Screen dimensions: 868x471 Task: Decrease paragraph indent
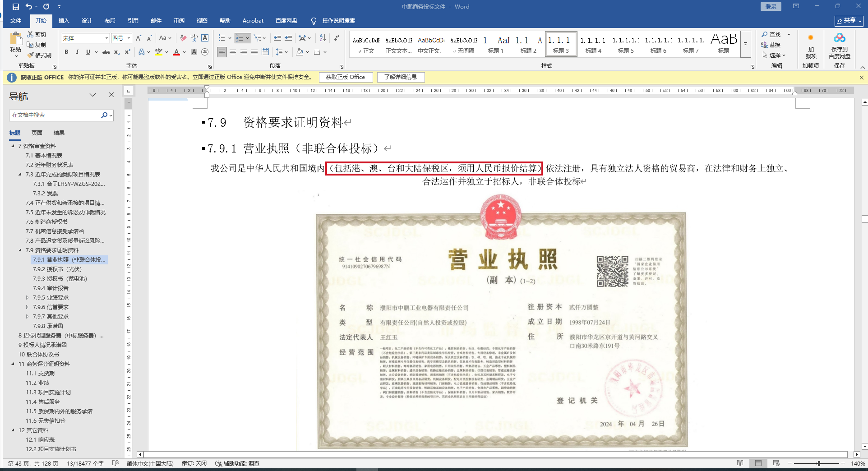tap(277, 38)
